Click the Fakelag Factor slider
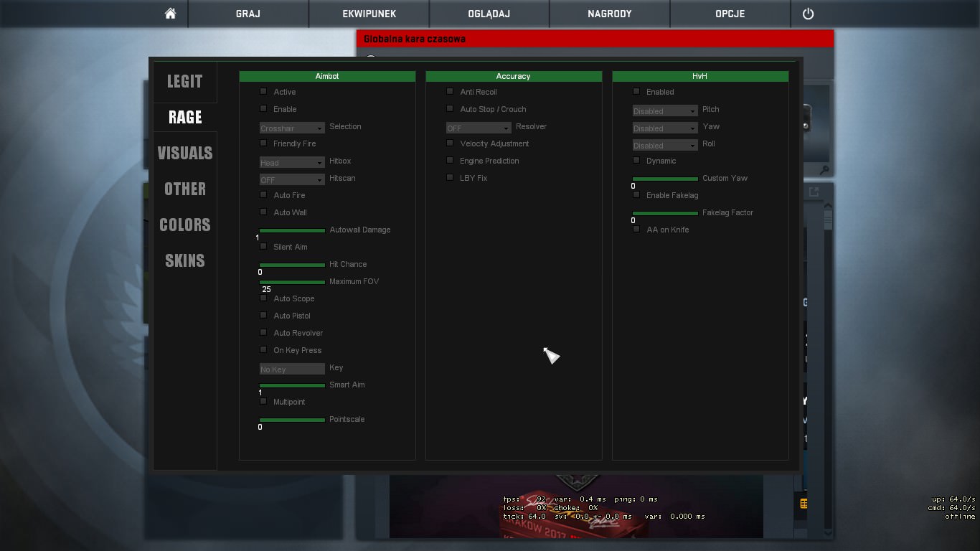 tap(665, 213)
